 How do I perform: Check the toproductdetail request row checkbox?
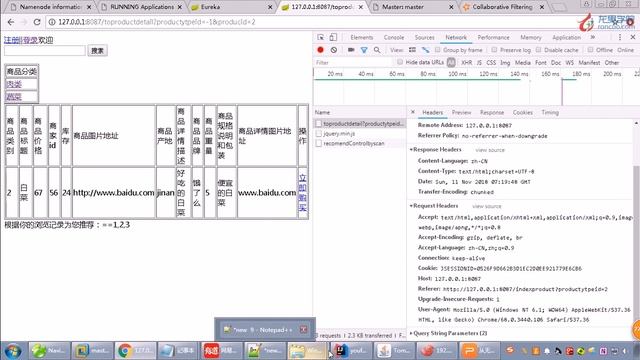(x=318, y=123)
